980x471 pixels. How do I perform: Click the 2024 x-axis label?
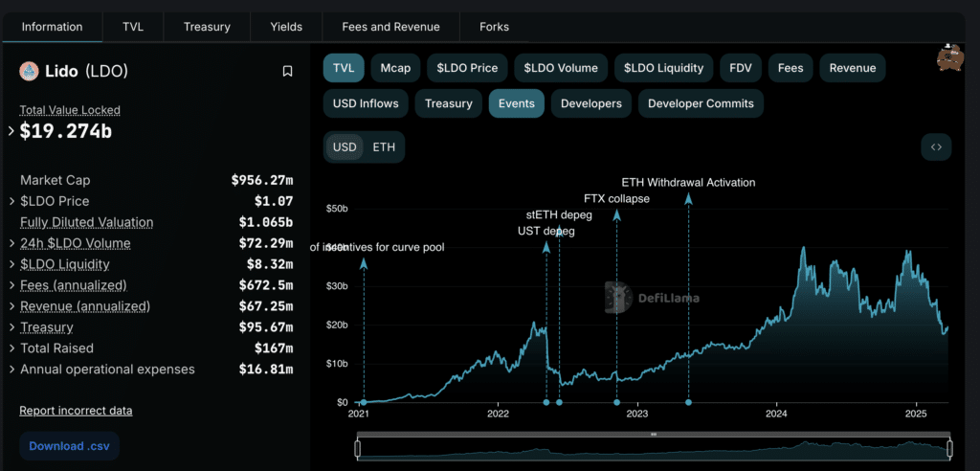tap(776, 415)
